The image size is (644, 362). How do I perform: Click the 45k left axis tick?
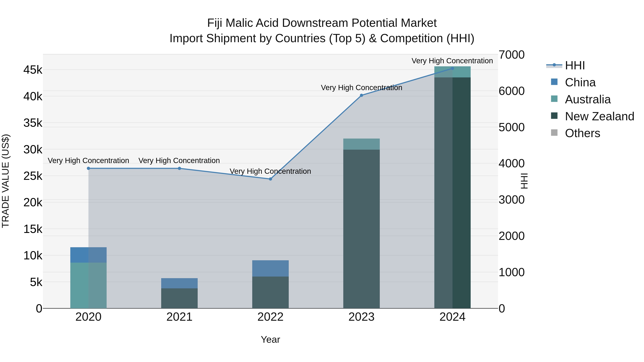point(33,70)
